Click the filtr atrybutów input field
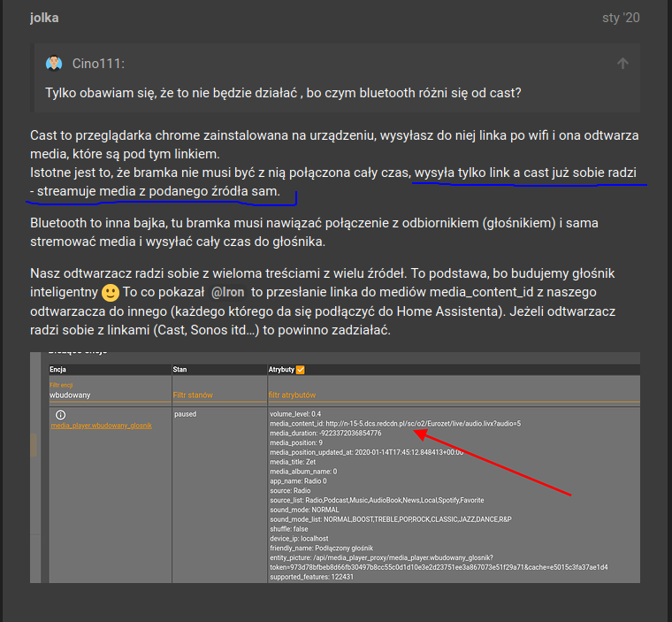 pos(454,395)
